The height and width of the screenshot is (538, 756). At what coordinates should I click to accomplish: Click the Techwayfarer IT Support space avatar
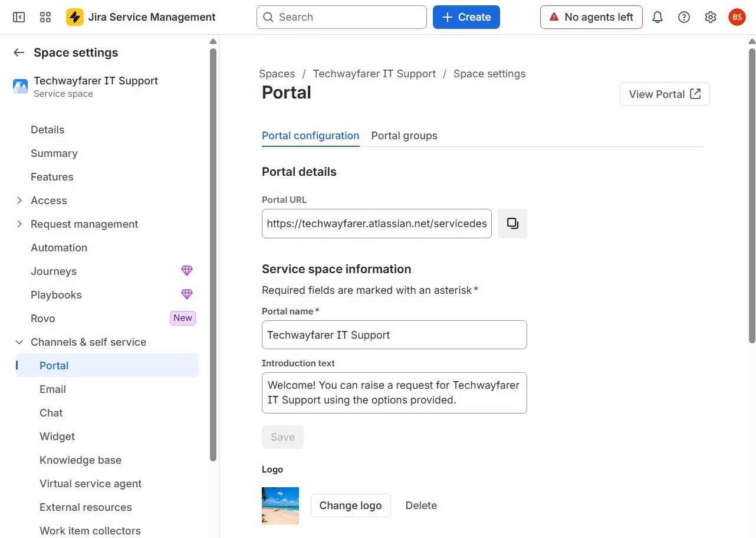pos(20,87)
